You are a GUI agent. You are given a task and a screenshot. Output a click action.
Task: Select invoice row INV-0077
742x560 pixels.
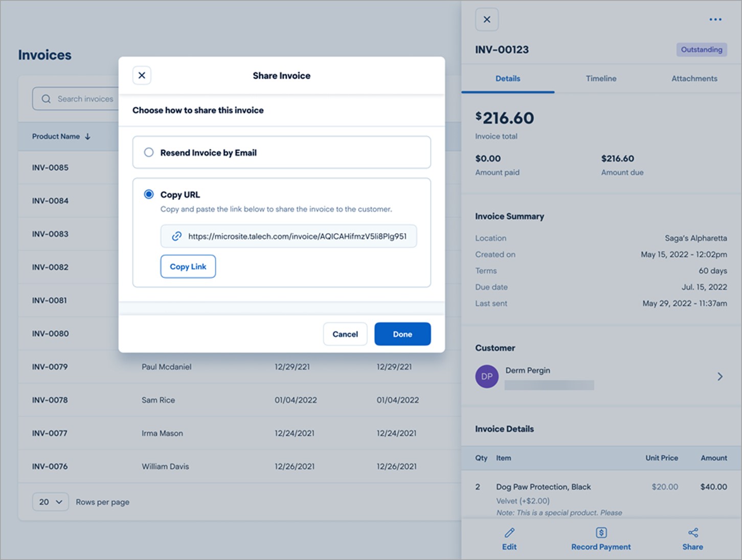click(239, 433)
